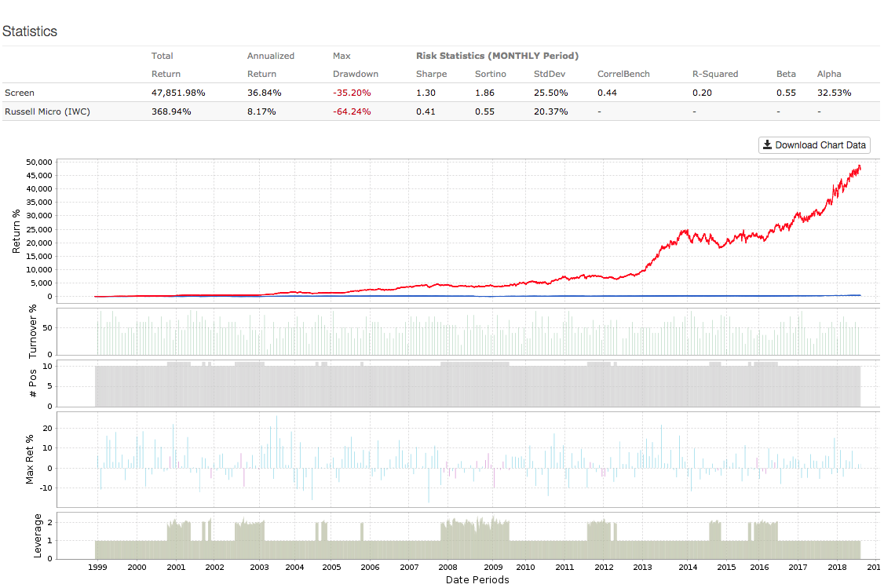Click the 25,000 tick on the return axis
The image size is (884, 588).
point(39,229)
